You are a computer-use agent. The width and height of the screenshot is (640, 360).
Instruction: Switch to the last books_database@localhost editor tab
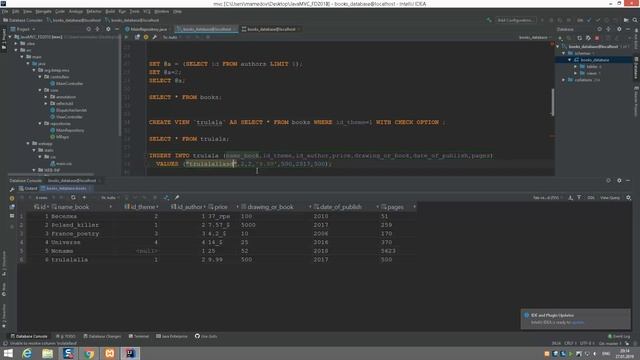pyautogui.click(x=271, y=29)
